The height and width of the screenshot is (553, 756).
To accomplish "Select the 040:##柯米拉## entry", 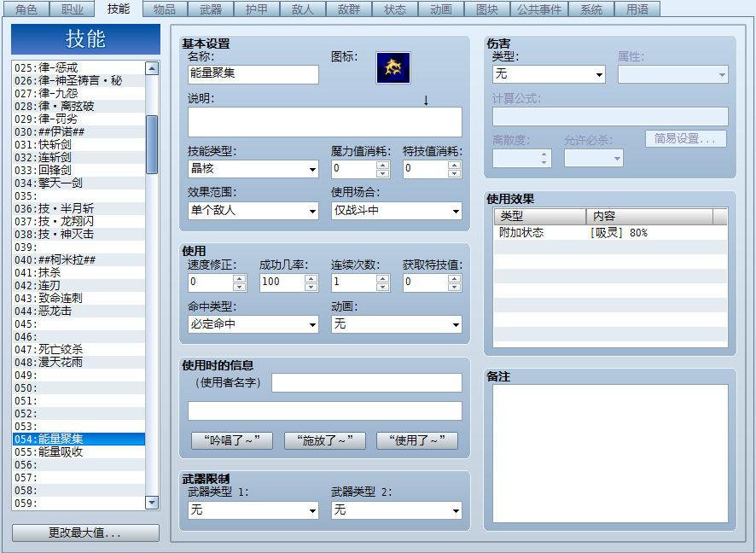I will 79,259.
